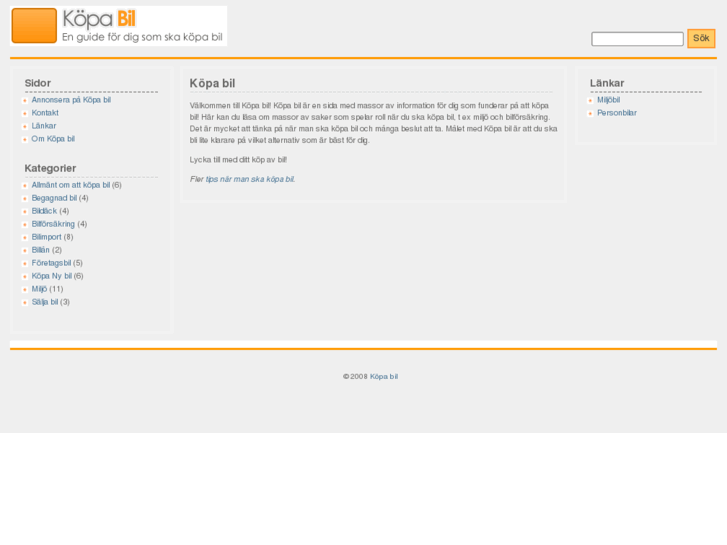Click the Sök search button
The height and width of the screenshot is (545, 727).
click(701, 38)
